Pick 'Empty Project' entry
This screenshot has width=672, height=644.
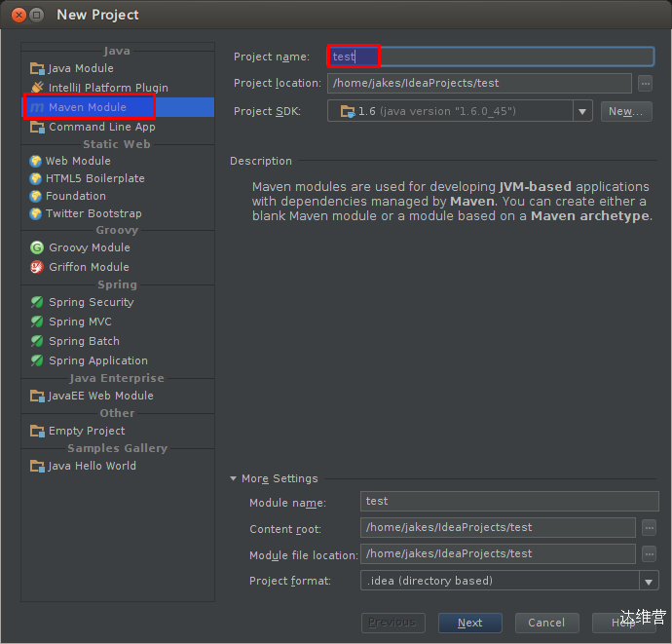point(118,431)
